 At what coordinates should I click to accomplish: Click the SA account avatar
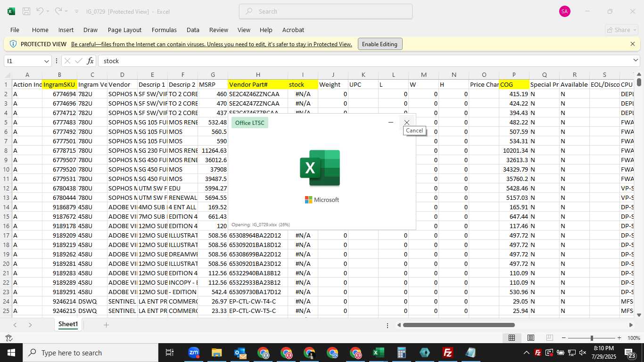565,11
